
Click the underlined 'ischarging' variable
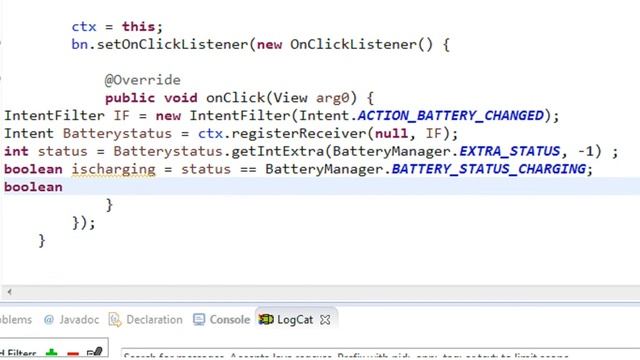pyautogui.click(x=113, y=169)
